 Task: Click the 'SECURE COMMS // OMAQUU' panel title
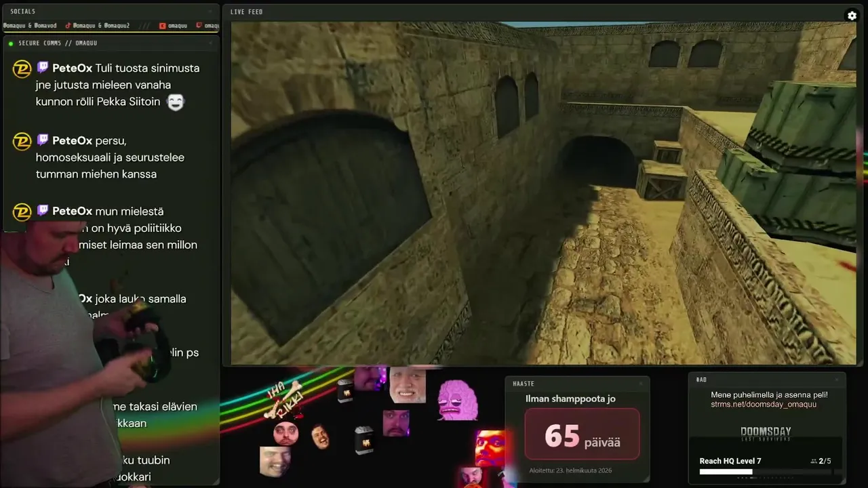58,43
